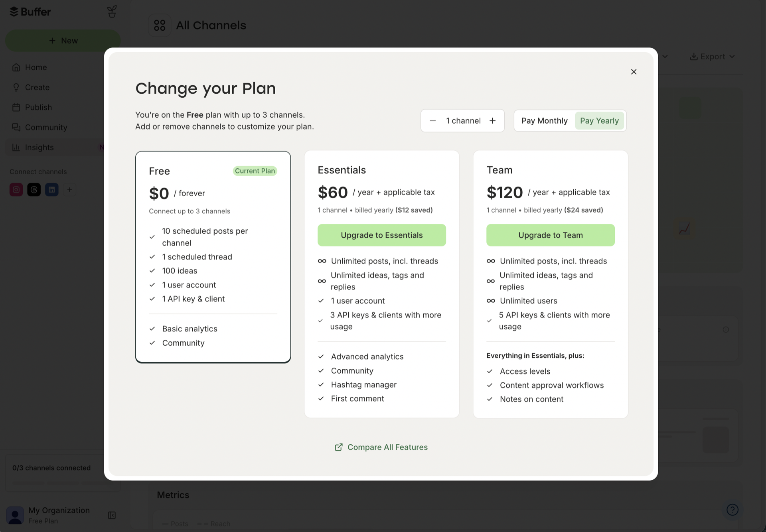Click 'First comment' feature text
The width and height of the screenshot is (766, 532).
click(x=357, y=399)
